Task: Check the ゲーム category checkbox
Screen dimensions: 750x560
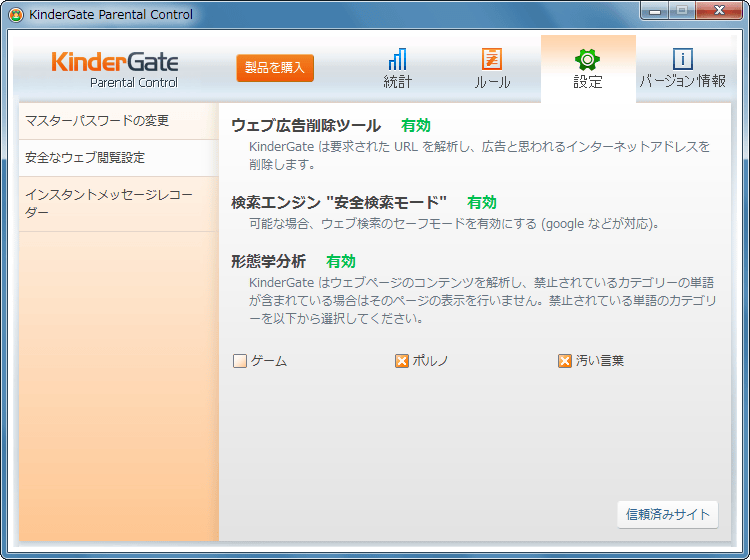Action: pyautogui.click(x=240, y=361)
